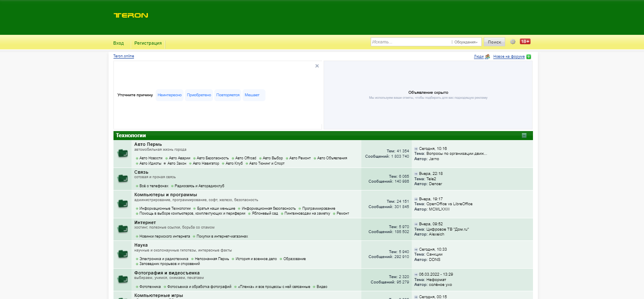Click the Teron.online breadcrumb link
The image size is (644, 299).
124,56
